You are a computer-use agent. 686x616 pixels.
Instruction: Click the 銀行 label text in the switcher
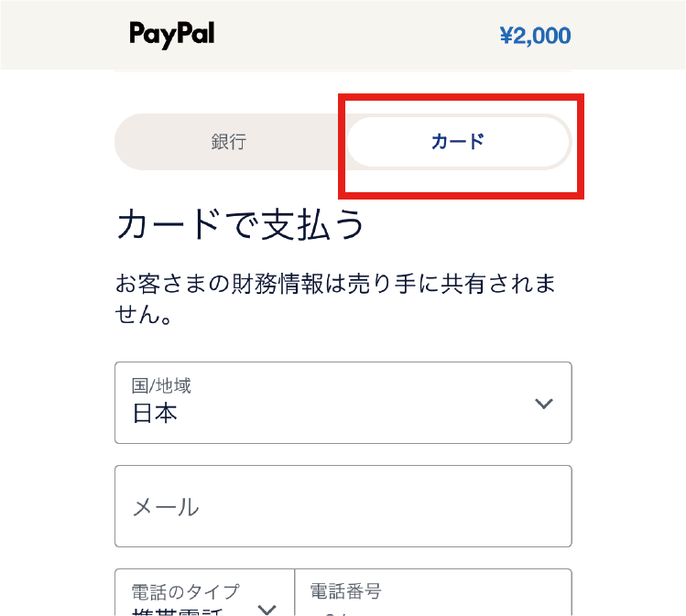[229, 142]
